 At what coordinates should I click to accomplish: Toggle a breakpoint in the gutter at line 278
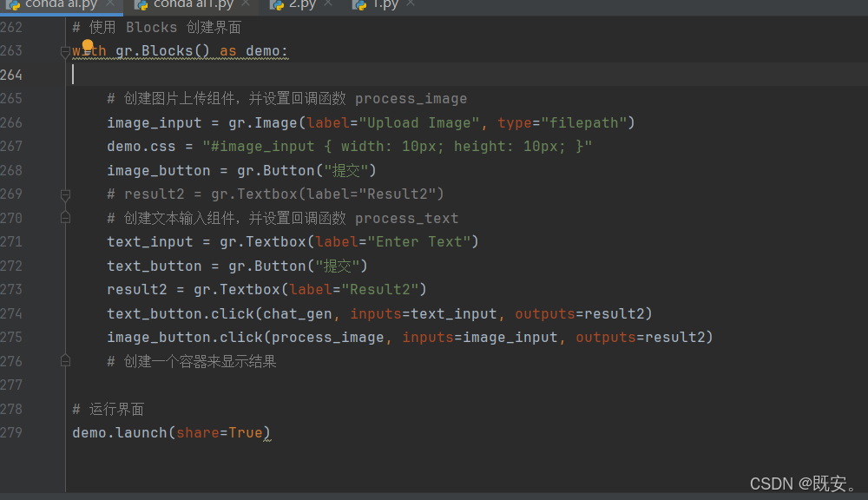50,408
